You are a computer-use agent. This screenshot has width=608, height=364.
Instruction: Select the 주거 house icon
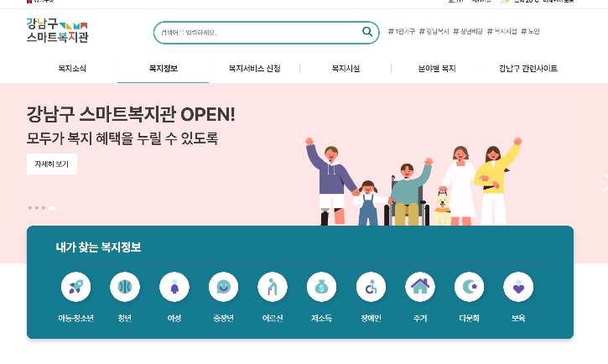pyautogui.click(x=420, y=287)
